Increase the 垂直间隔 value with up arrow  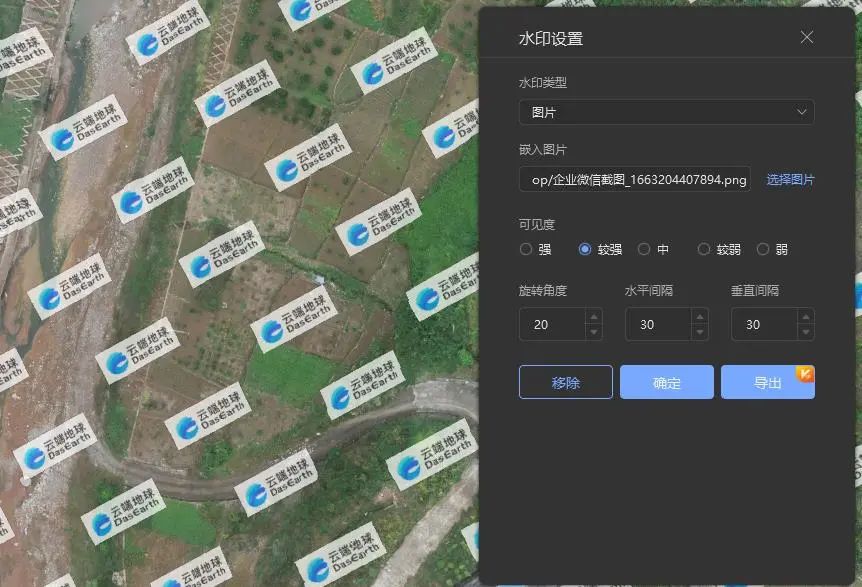click(x=806, y=317)
